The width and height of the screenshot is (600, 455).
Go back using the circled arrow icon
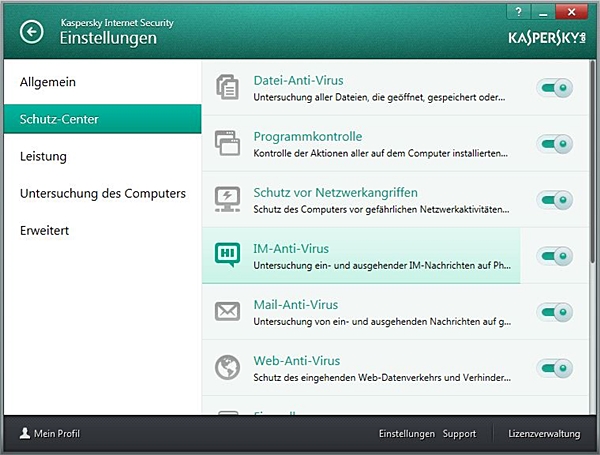(x=31, y=32)
